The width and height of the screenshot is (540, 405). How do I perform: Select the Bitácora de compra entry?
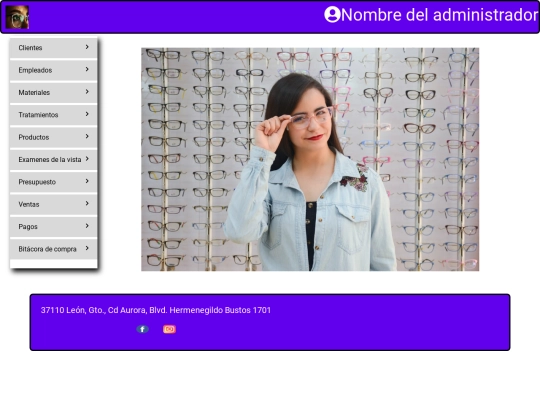click(53, 249)
